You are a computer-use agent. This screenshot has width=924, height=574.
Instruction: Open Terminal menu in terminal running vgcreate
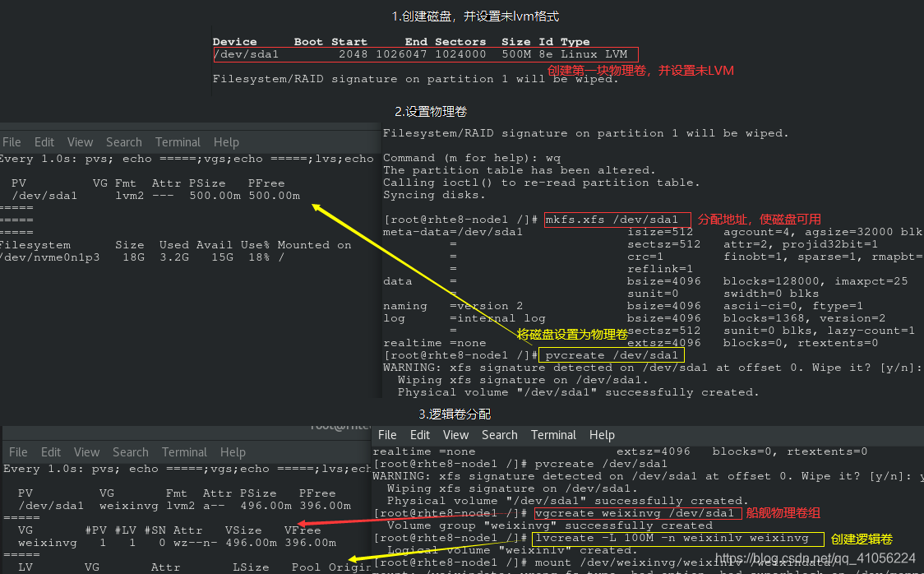click(553, 435)
